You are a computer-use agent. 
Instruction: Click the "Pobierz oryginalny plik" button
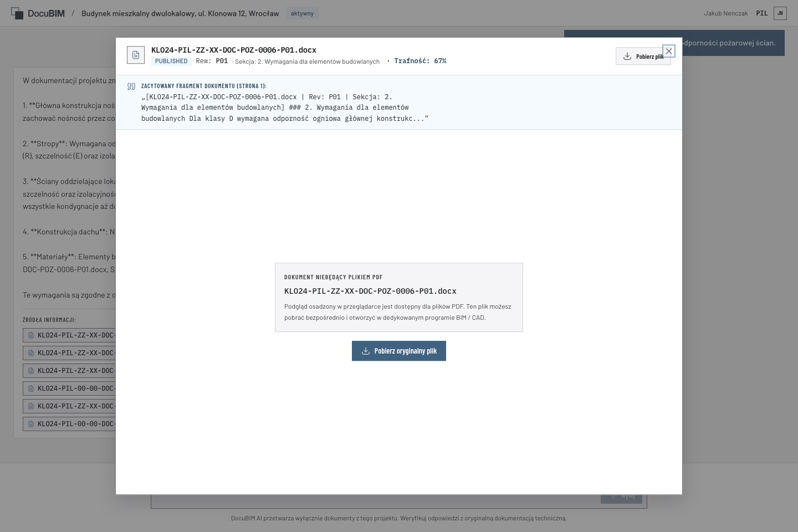[x=399, y=351]
